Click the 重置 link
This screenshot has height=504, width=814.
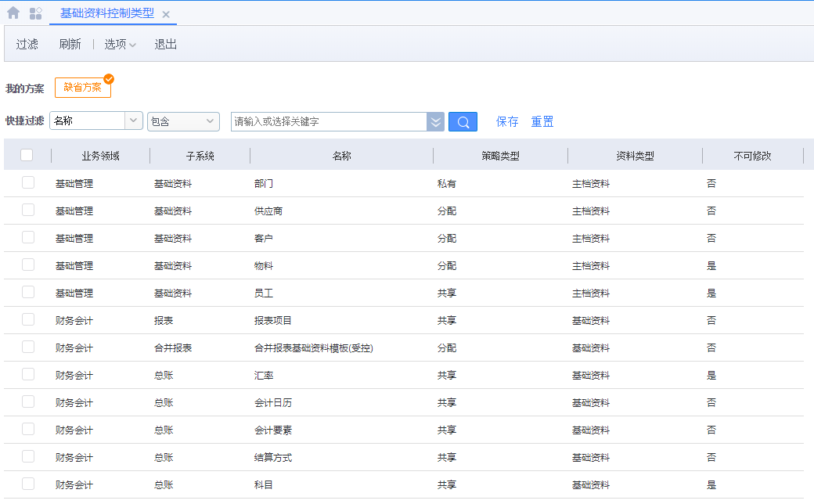point(542,122)
